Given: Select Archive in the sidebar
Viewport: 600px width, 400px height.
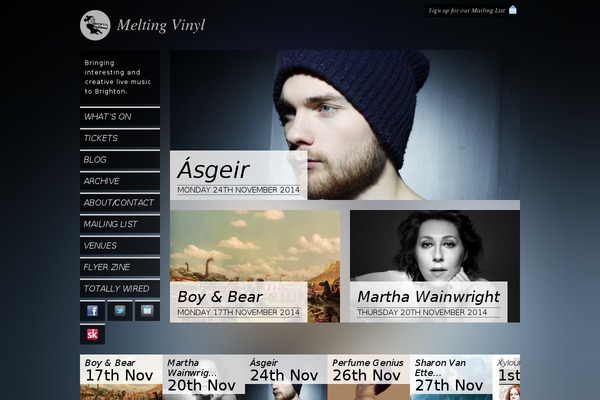Looking at the screenshot, I should tap(120, 181).
